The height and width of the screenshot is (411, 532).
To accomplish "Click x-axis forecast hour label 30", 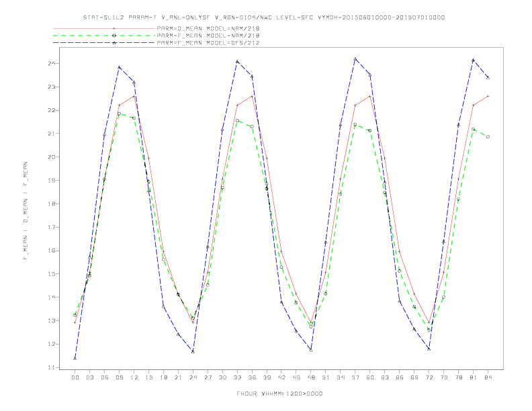I will point(222,377).
